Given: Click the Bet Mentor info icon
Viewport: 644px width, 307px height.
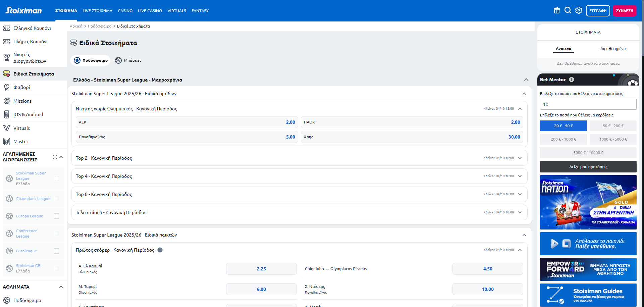Looking at the screenshot, I should point(572,80).
